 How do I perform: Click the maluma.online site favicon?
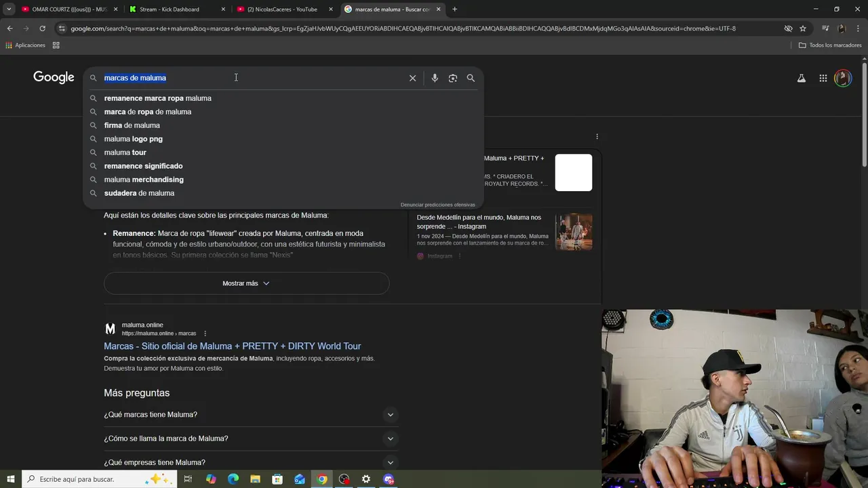[110, 329]
